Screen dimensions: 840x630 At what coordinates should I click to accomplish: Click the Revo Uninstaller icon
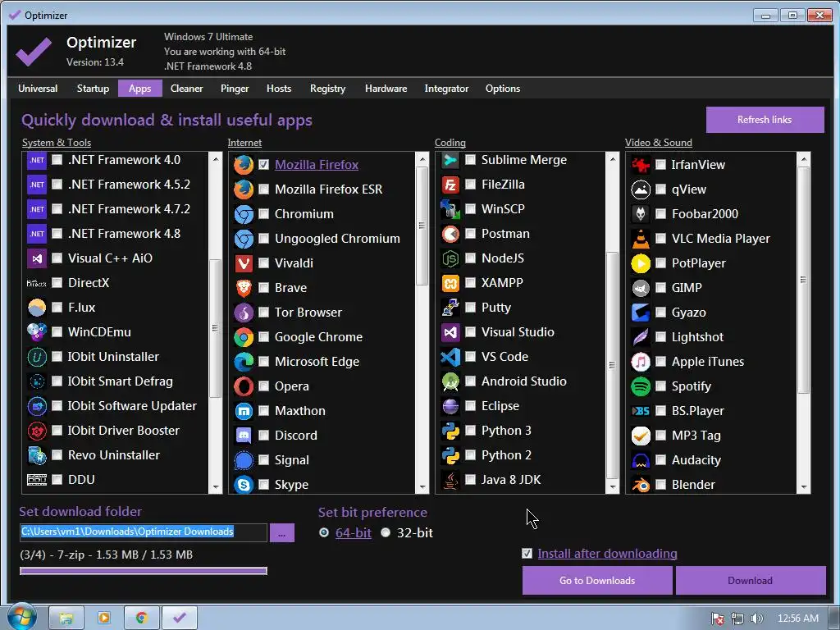click(37, 456)
